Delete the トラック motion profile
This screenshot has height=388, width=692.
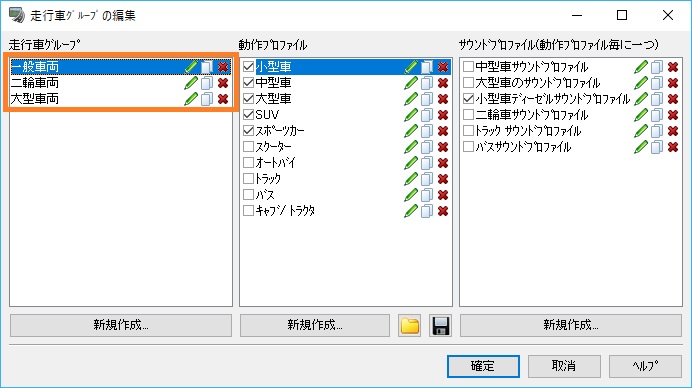(443, 179)
